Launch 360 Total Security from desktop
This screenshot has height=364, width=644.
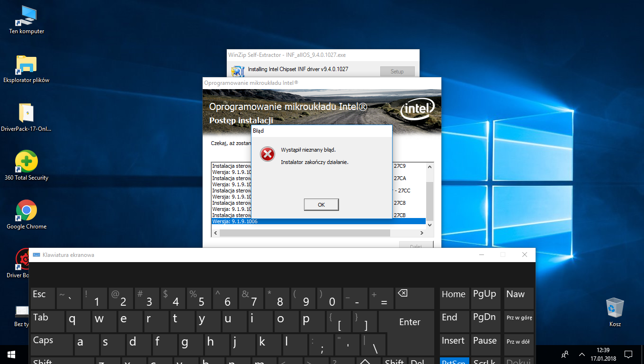27,166
